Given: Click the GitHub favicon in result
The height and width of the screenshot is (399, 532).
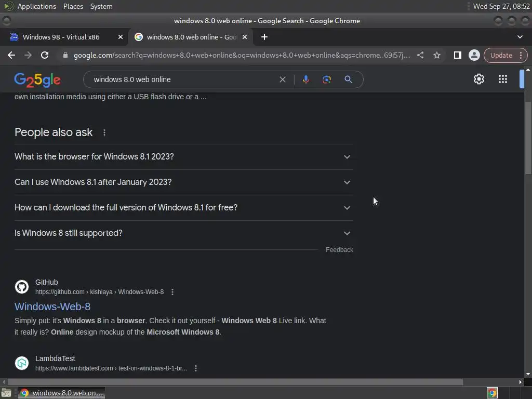Looking at the screenshot, I should coord(22,287).
